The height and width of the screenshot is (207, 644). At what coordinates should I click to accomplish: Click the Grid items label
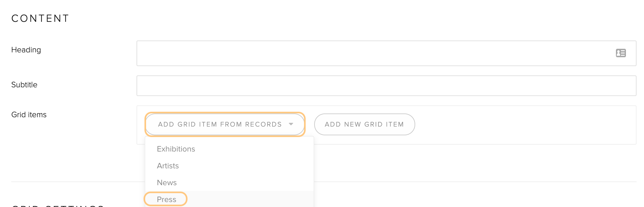tap(29, 115)
